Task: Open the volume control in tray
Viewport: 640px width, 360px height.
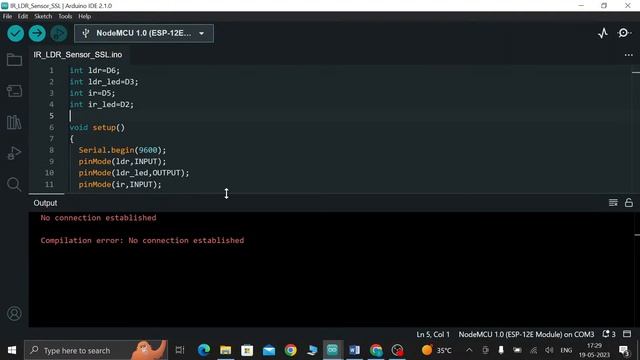Action: click(549, 350)
